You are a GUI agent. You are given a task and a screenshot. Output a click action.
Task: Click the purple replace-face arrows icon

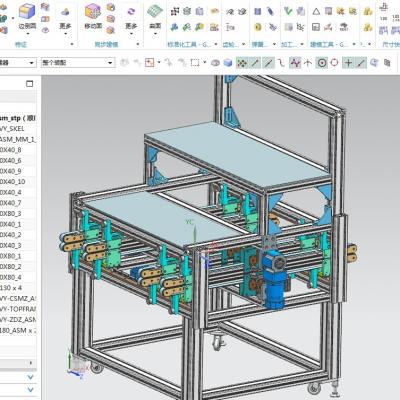[131, 12]
